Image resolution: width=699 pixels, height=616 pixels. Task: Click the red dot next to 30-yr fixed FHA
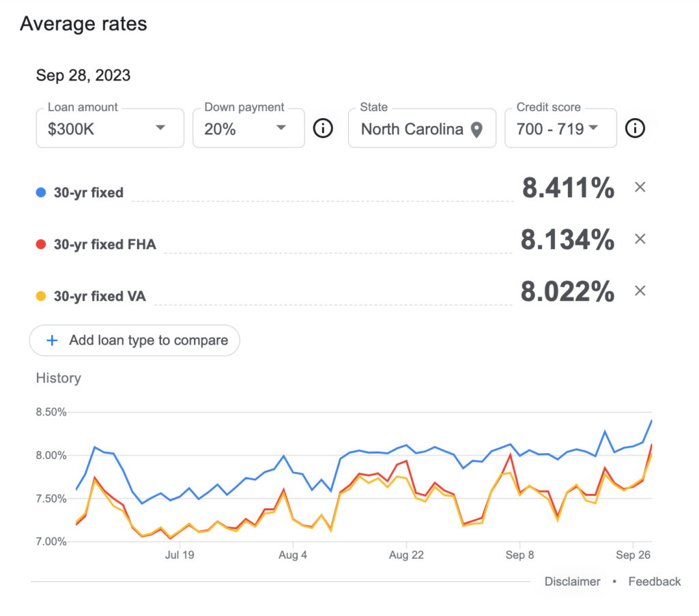40,244
